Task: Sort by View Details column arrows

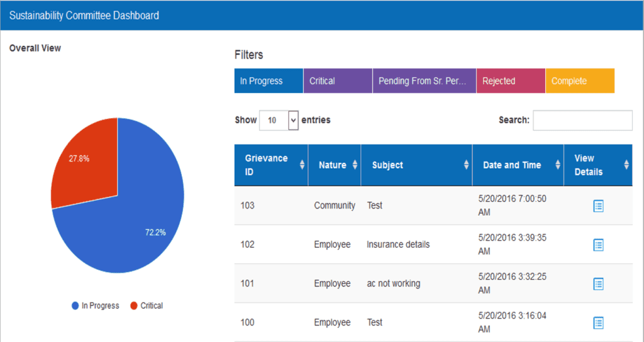Action: coord(626,165)
